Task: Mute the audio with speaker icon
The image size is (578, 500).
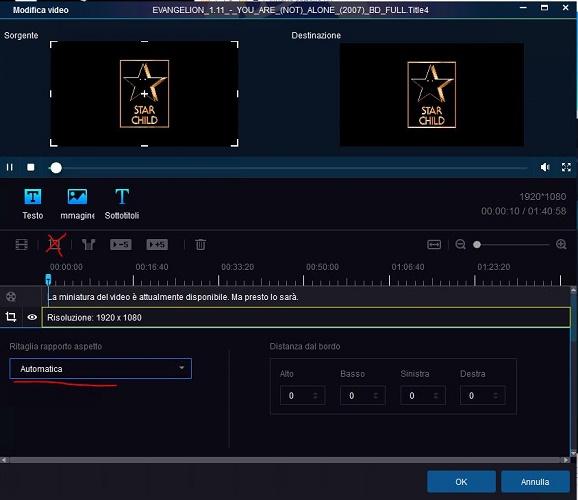Action: 545,167
